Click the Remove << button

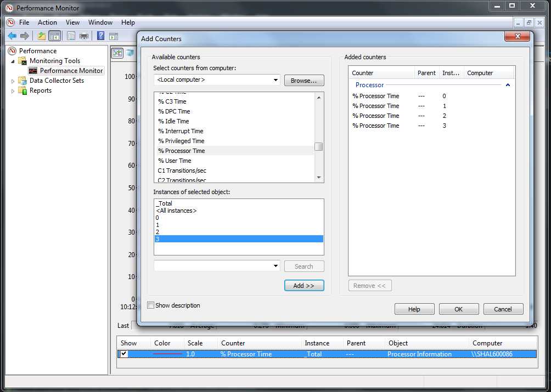point(370,285)
